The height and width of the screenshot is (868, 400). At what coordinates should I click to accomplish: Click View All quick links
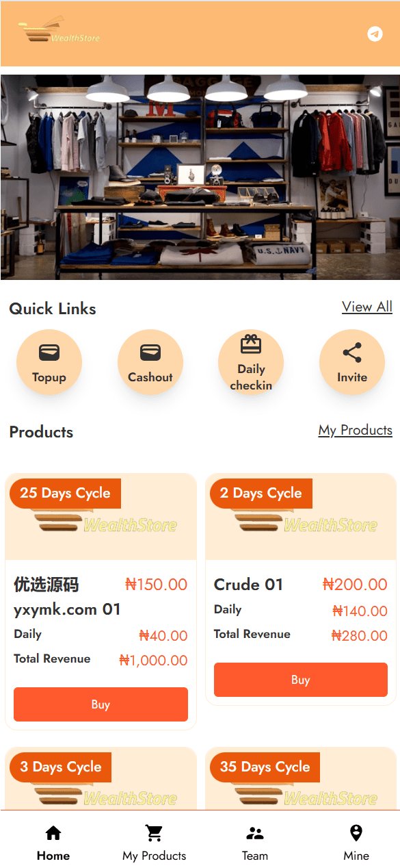click(x=367, y=307)
